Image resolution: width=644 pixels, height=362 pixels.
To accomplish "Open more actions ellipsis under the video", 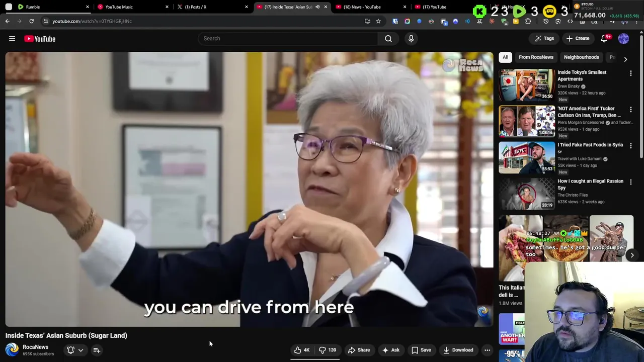I will click(x=487, y=350).
